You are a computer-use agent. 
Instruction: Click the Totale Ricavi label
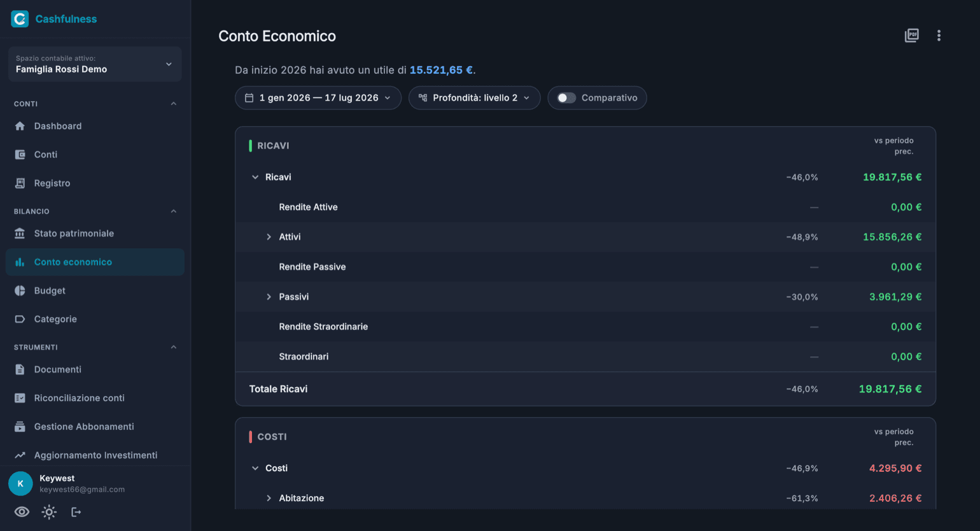(278, 389)
